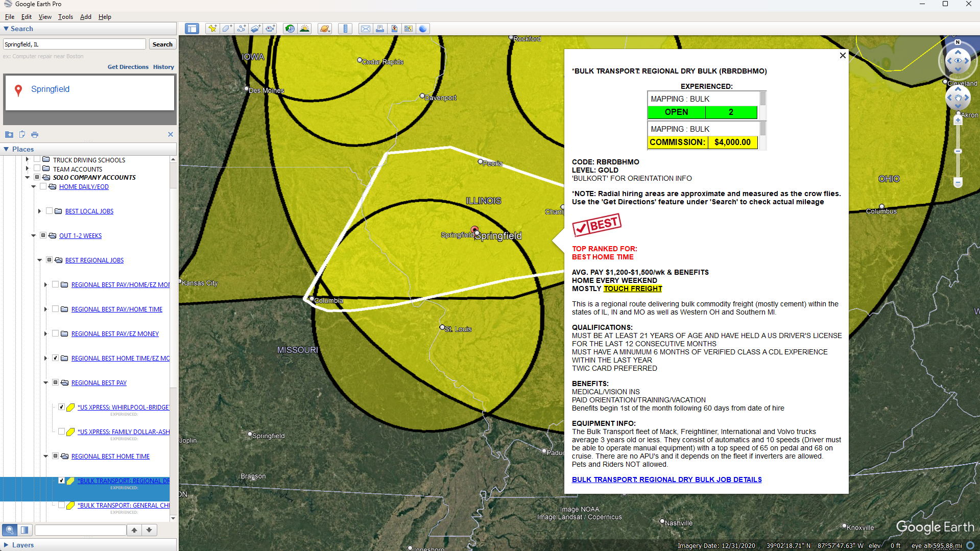The height and width of the screenshot is (551, 980).
Task: Expand BEST LOCAL JOBS folder
Action: pos(39,211)
